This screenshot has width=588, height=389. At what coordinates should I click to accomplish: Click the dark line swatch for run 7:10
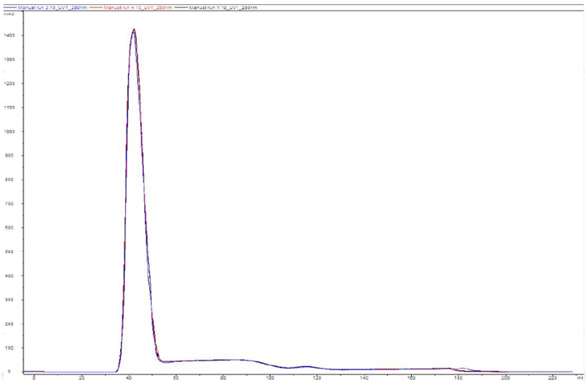click(x=181, y=8)
